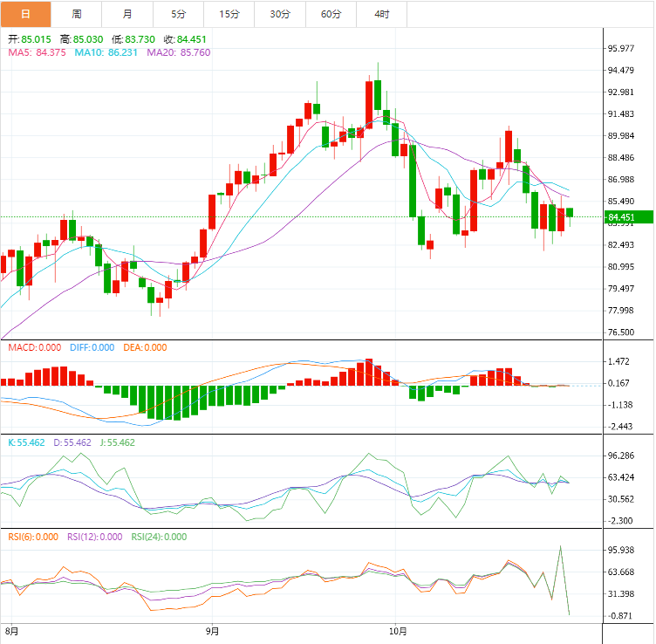The height and width of the screenshot is (644, 656).
Task: Click the green 84.451 current price tag
Action: pos(626,217)
